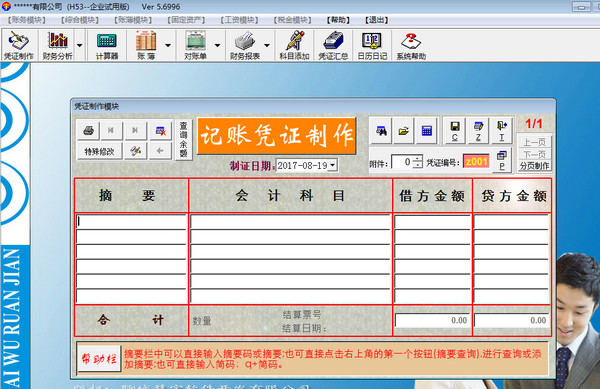Click the first 摘要 input cell
Viewport: 600px width, 389px height.
point(132,222)
